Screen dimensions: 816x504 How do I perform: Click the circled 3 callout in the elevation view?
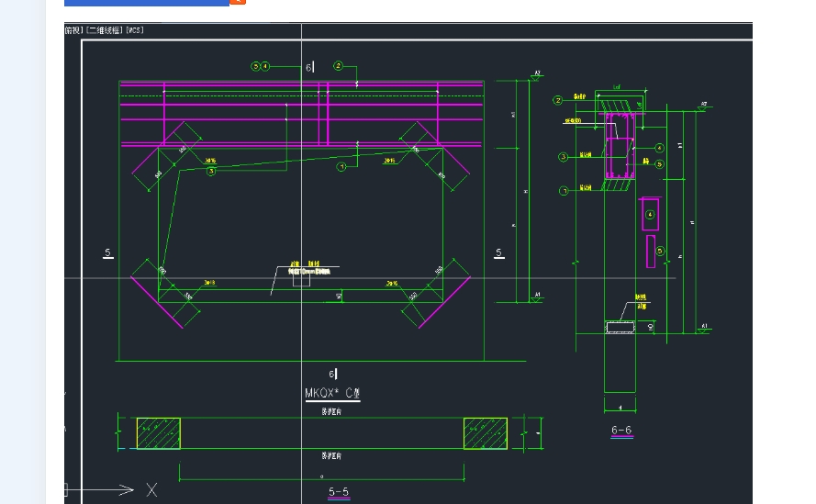pos(211,171)
